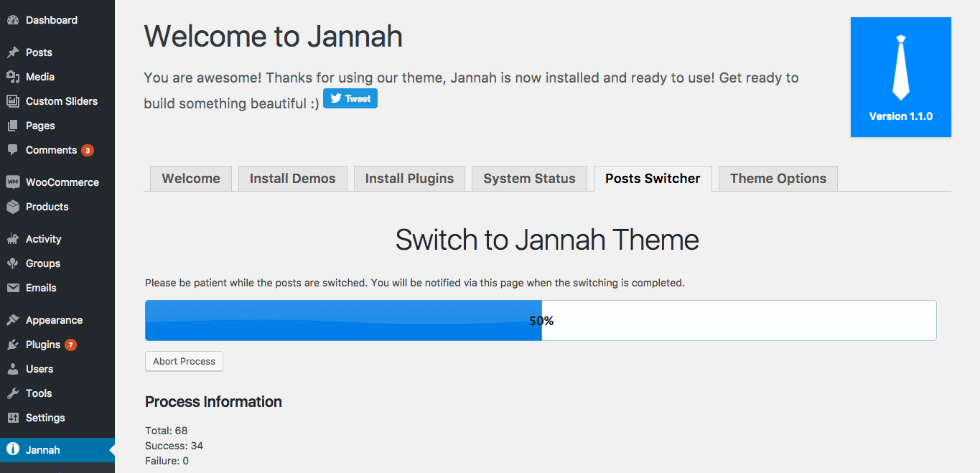Click the Comments speech bubble icon
The height and width of the screenshot is (473, 980).
tap(13, 150)
